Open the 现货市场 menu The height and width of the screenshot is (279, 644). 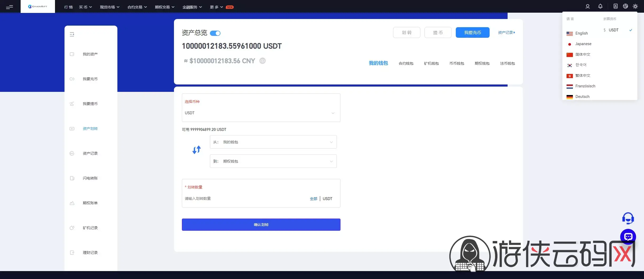[109, 7]
